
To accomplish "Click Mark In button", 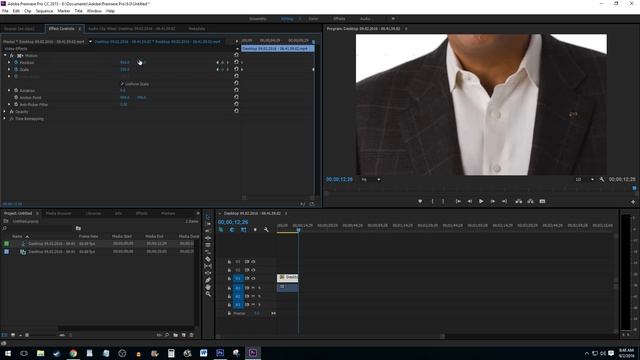I will click(x=433, y=201).
